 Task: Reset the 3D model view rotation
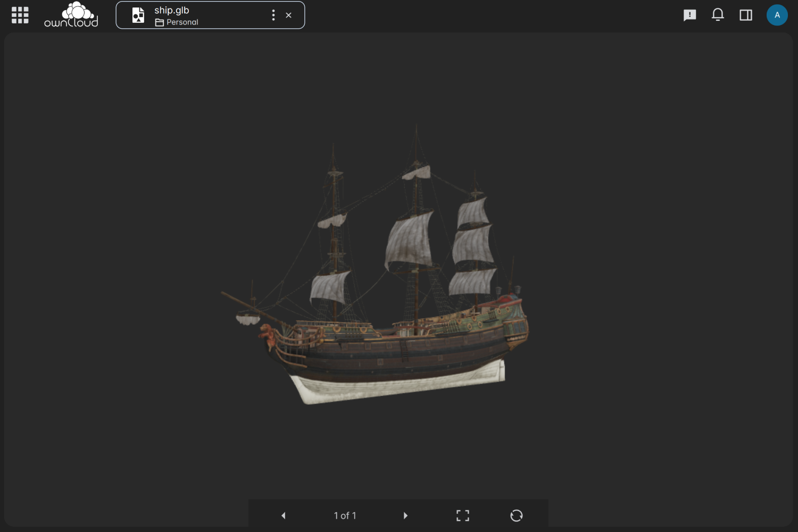click(x=517, y=516)
